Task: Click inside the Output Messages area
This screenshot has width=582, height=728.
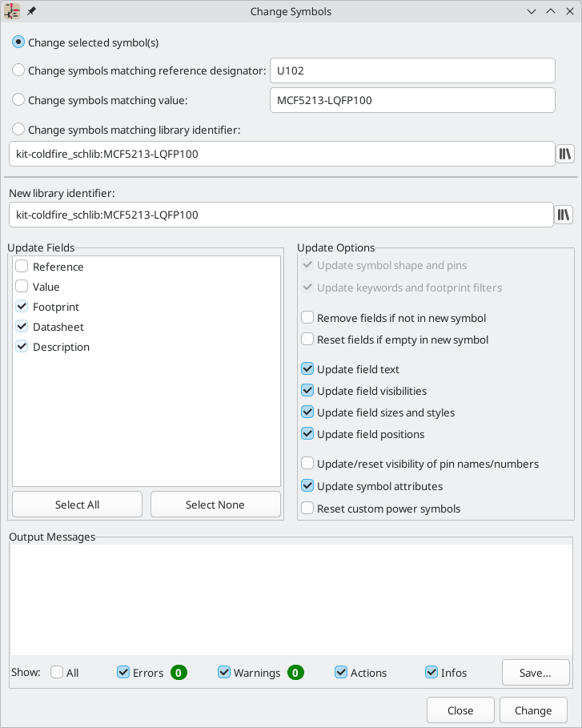Action: click(x=291, y=599)
